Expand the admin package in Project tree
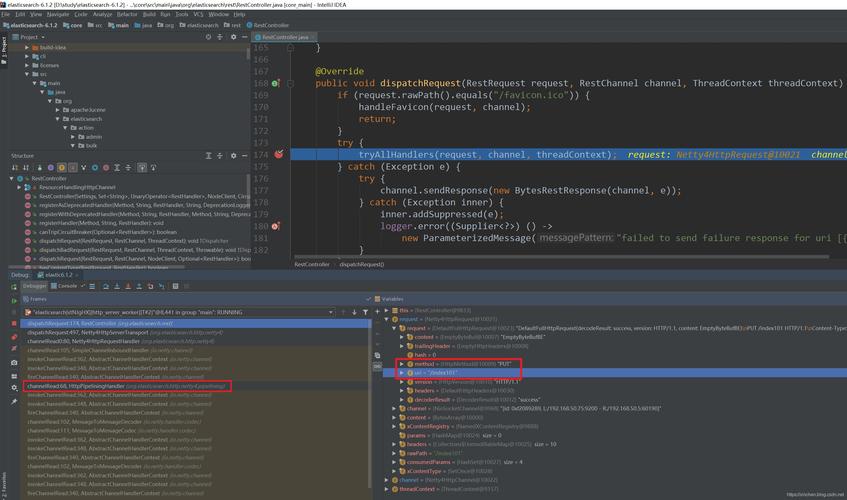This screenshot has height=500, width=847. [73, 137]
